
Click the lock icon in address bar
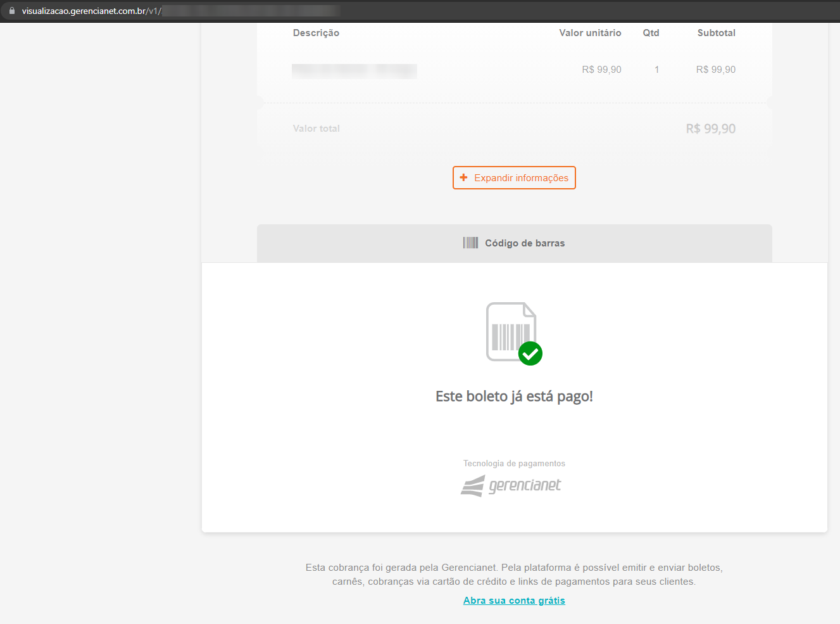pyautogui.click(x=11, y=11)
